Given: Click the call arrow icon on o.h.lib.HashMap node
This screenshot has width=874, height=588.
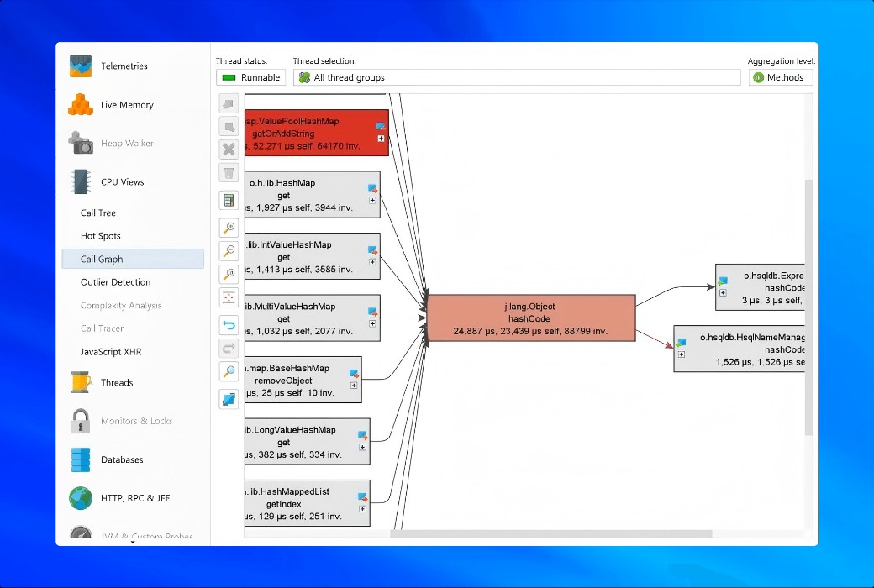Looking at the screenshot, I should click(x=373, y=189).
